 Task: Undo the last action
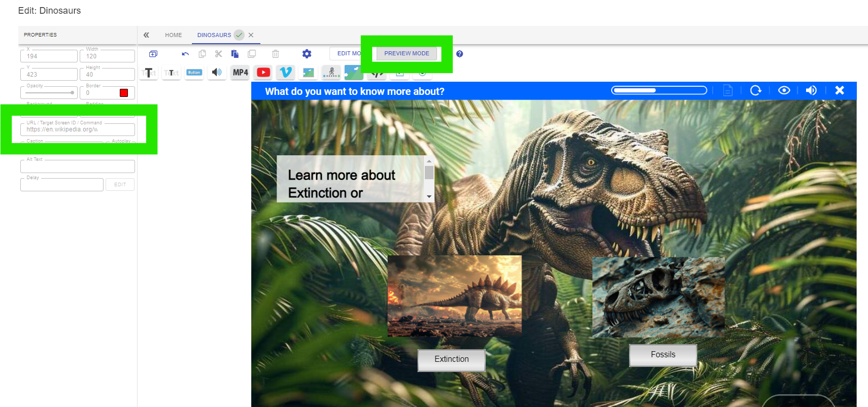pyautogui.click(x=185, y=54)
